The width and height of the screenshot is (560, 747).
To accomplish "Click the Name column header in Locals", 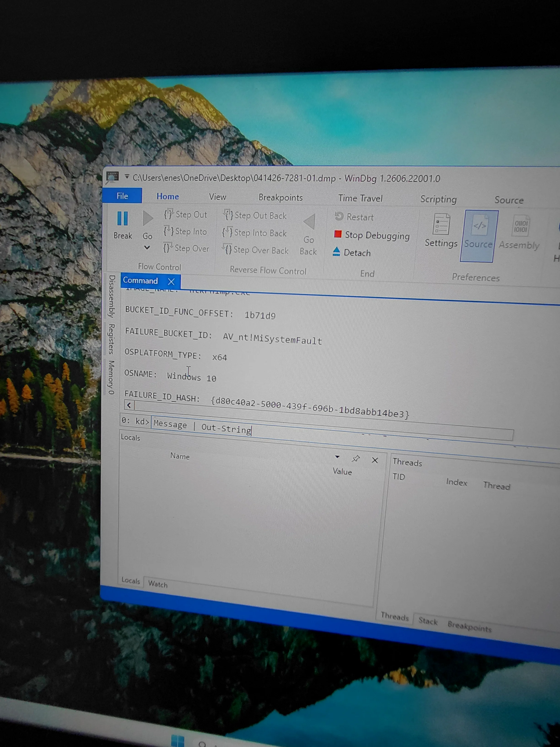I will (180, 456).
